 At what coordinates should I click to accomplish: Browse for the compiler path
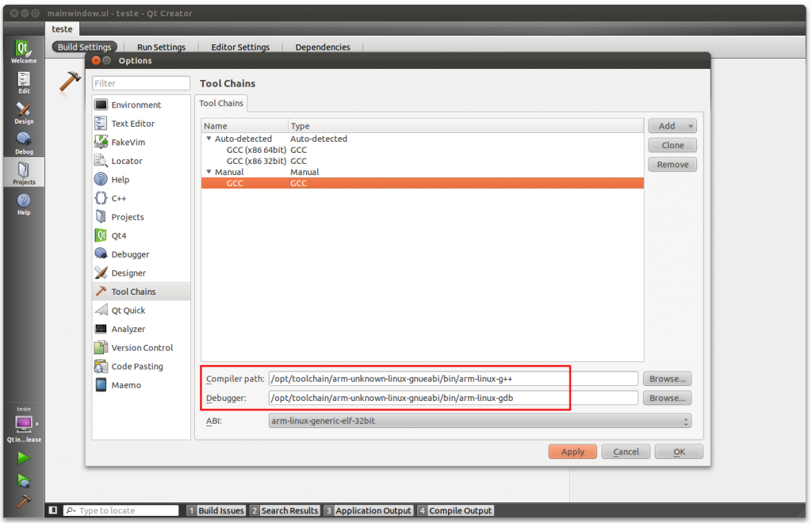[x=666, y=379]
